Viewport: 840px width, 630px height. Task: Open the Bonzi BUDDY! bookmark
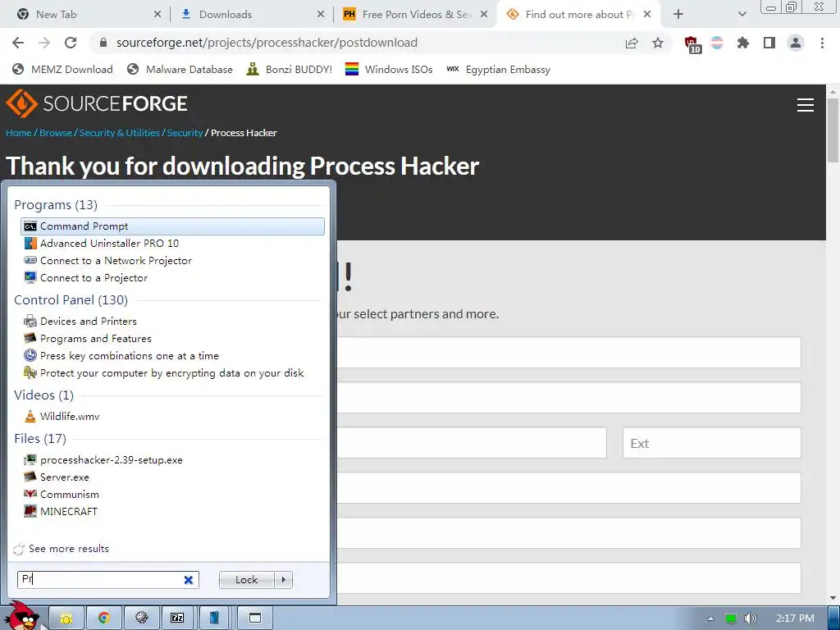point(290,69)
